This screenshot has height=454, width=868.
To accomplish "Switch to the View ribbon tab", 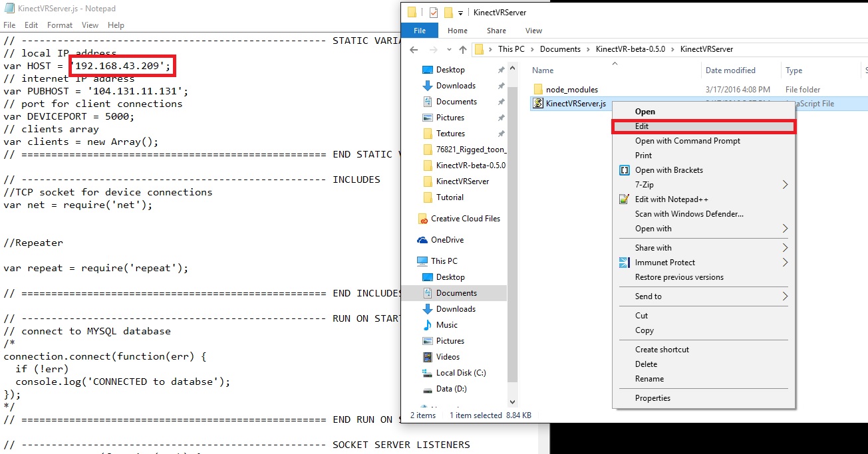I will tap(533, 31).
